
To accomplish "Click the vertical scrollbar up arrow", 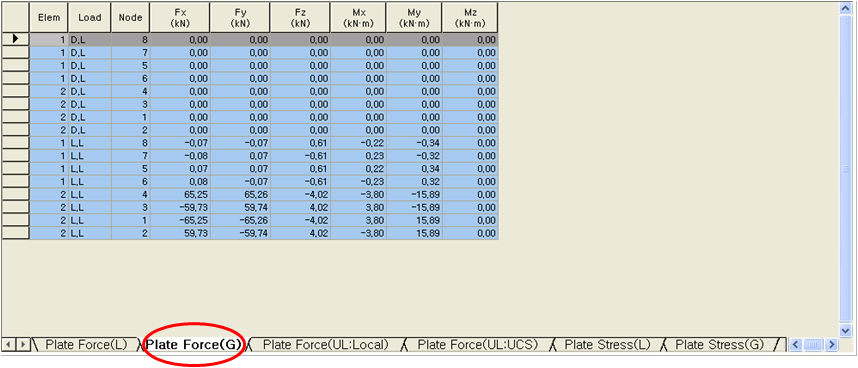I will (x=845, y=9).
